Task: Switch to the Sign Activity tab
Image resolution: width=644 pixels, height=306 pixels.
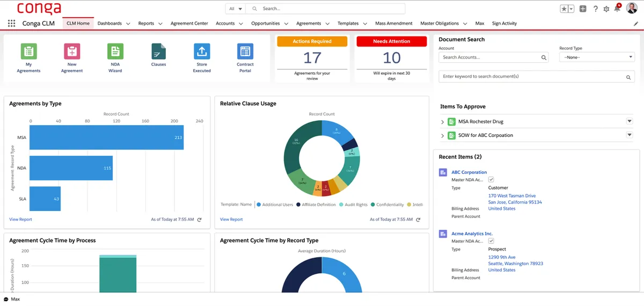Action: pos(504,24)
